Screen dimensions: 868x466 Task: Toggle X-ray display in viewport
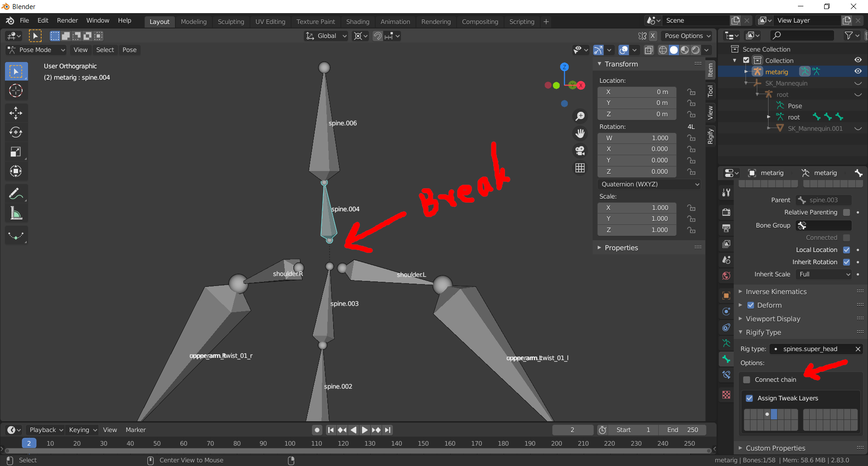[649, 50]
